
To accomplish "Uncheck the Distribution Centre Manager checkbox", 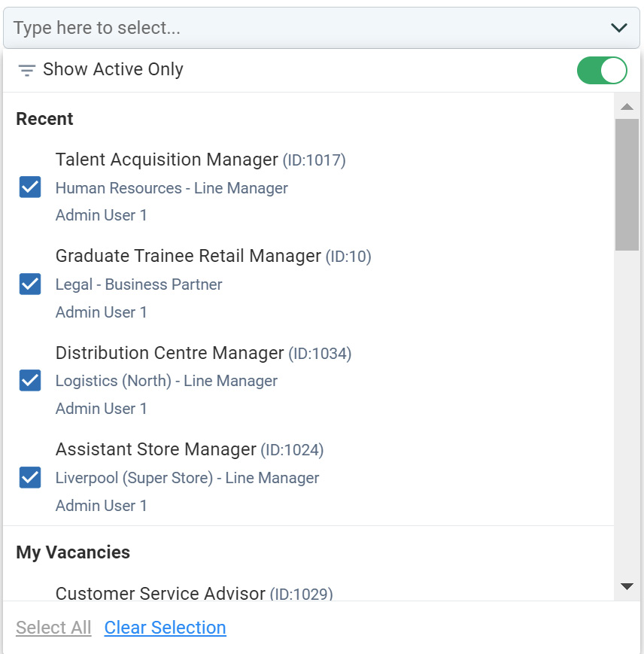I will 30,380.
